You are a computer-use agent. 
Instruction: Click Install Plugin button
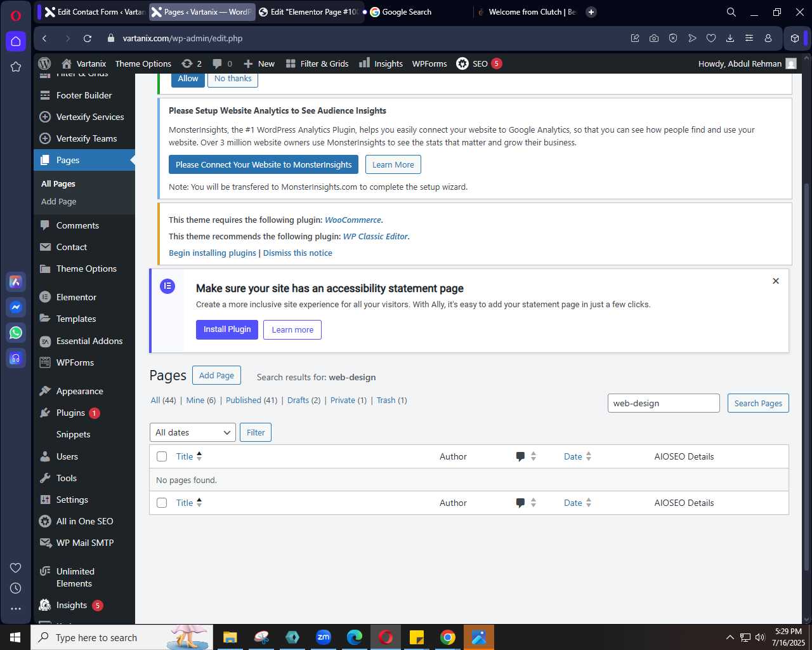tap(227, 329)
